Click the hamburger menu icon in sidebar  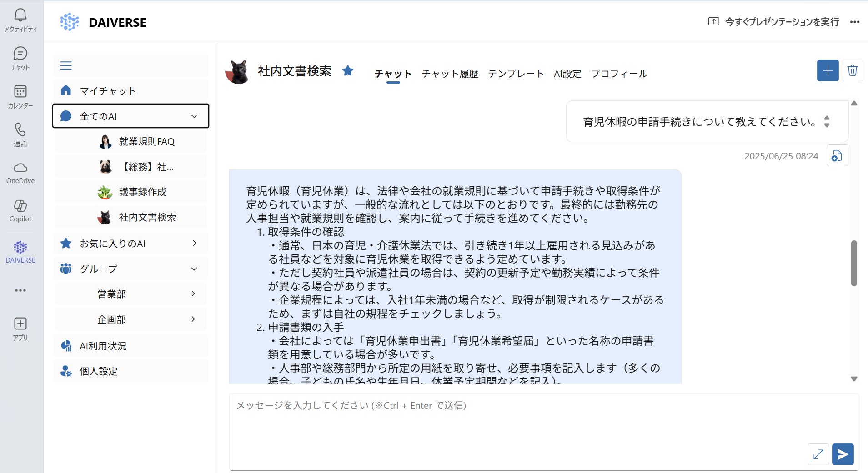point(66,65)
